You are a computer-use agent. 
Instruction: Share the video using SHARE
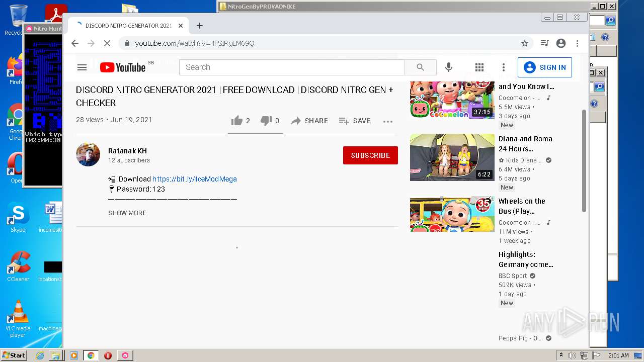click(309, 121)
